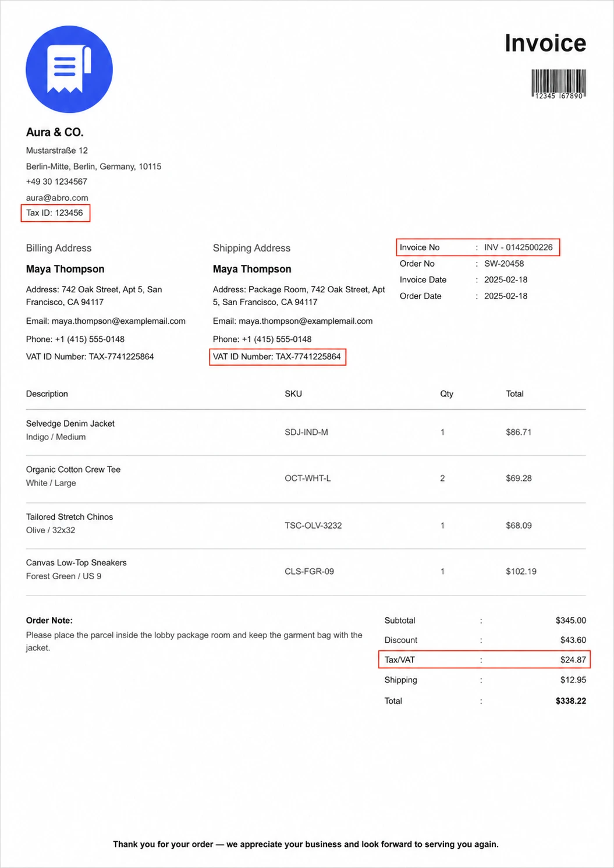Click shipping VAT ID Number TAX-7741225864

pyautogui.click(x=277, y=357)
